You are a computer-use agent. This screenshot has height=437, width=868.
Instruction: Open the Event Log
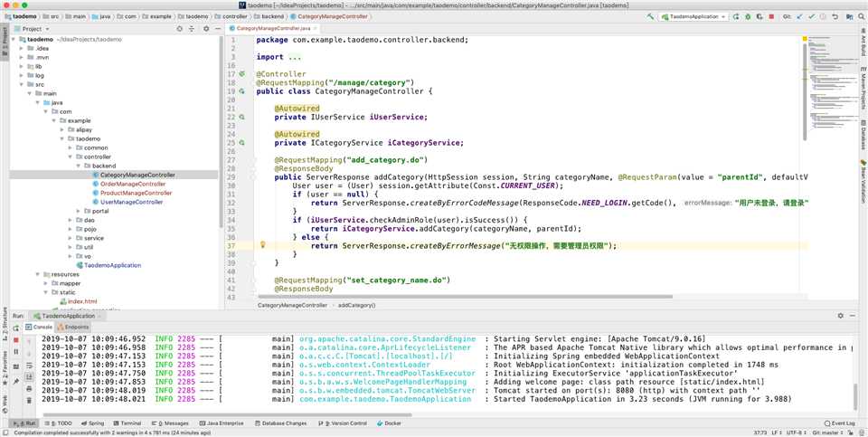click(839, 423)
